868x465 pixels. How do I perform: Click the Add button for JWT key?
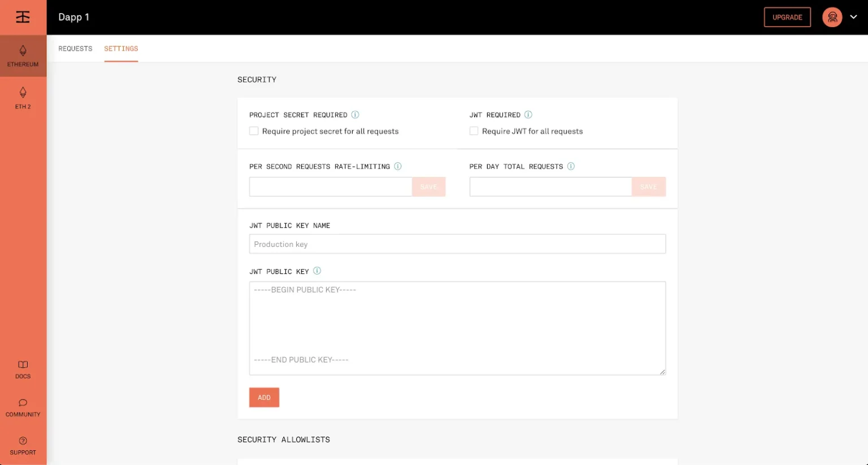pos(264,397)
